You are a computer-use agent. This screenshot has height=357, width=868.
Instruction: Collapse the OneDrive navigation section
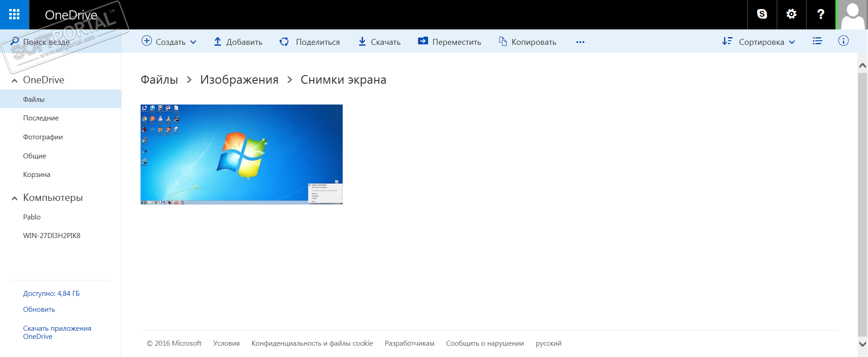(x=14, y=81)
